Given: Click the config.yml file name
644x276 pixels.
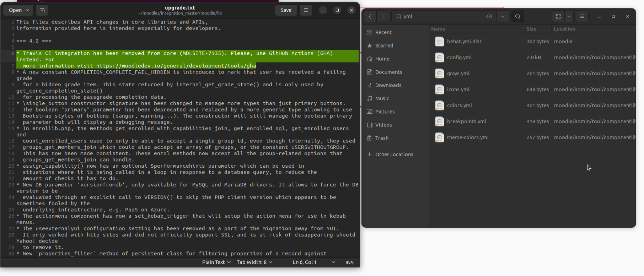Looking at the screenshot, I should pos(459,57).
